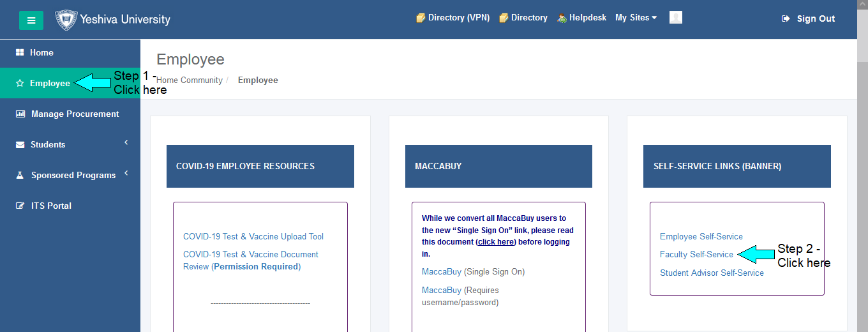The image size is (868, 332).
Task: Open the user profile avatar
Action: click(x=676, y=17)
